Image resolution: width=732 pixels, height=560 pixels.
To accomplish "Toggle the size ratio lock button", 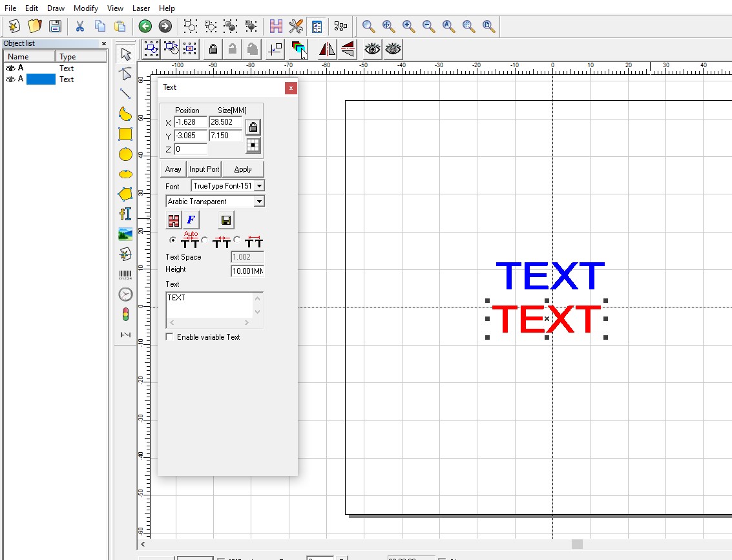I will 253,127.
